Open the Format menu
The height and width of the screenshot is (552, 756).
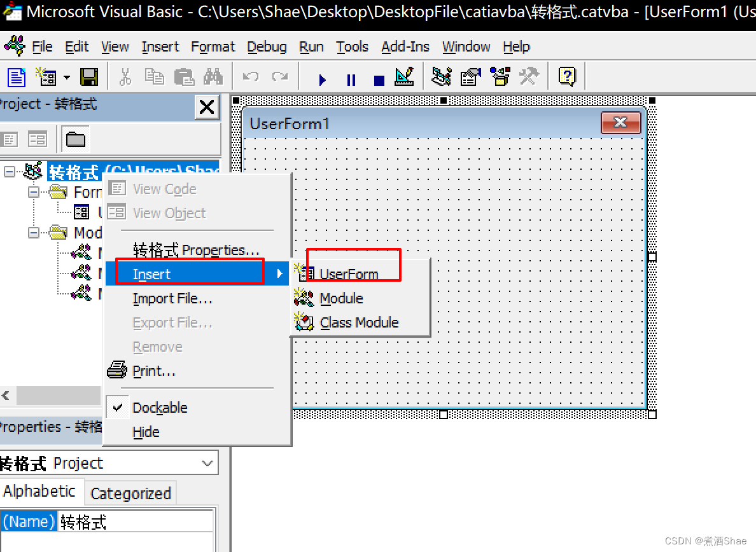tap(213, 46)
